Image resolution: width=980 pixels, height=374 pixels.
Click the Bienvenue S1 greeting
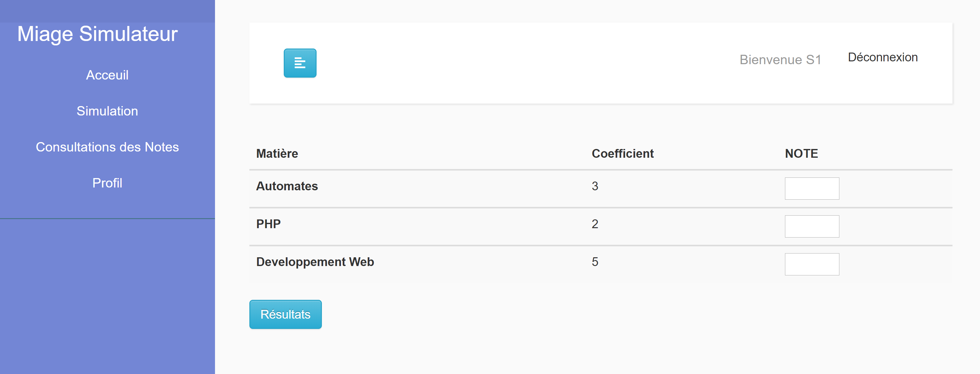tap(780, 59)
